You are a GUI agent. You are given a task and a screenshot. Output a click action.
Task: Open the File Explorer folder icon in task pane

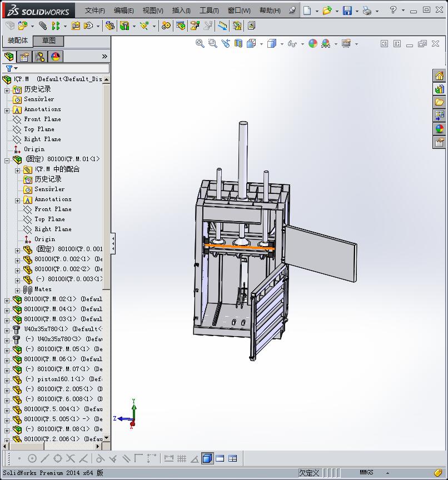(439, 102)
